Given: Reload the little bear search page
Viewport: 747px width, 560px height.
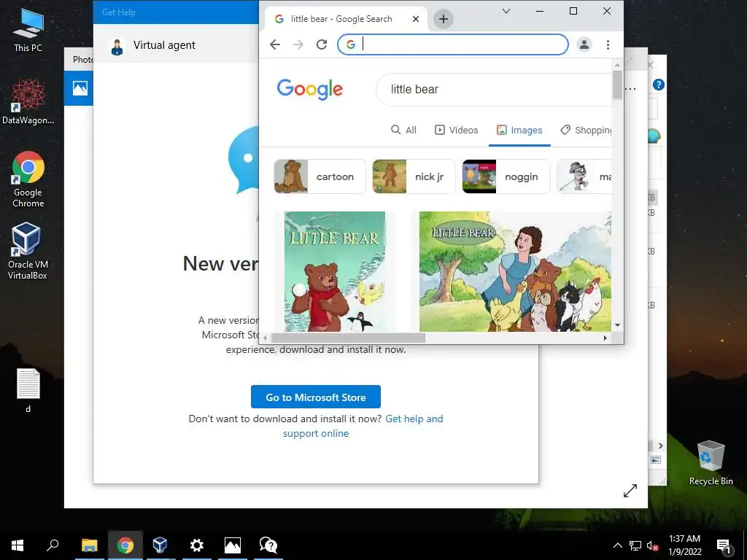Looking at the screenshot, I should [322, 44].
